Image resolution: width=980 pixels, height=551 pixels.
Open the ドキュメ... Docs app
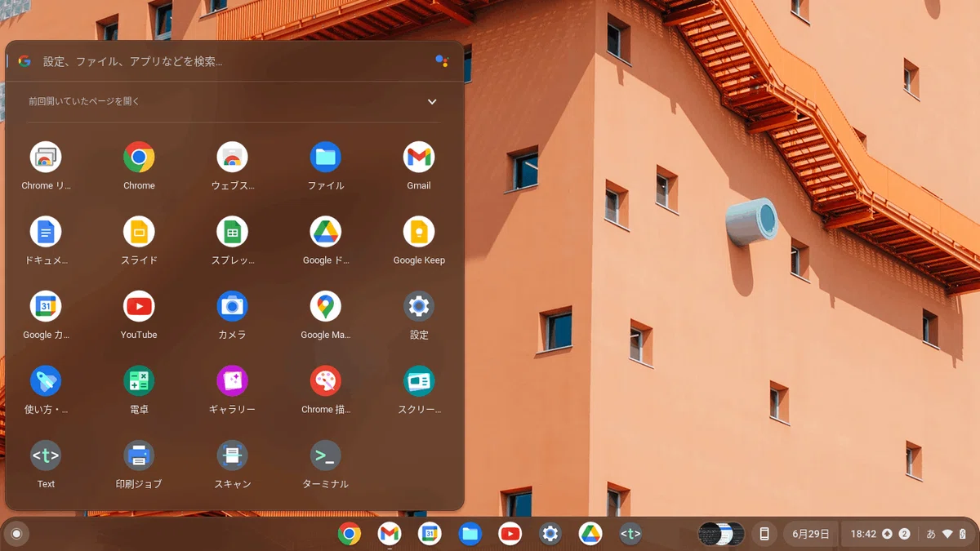46,232
